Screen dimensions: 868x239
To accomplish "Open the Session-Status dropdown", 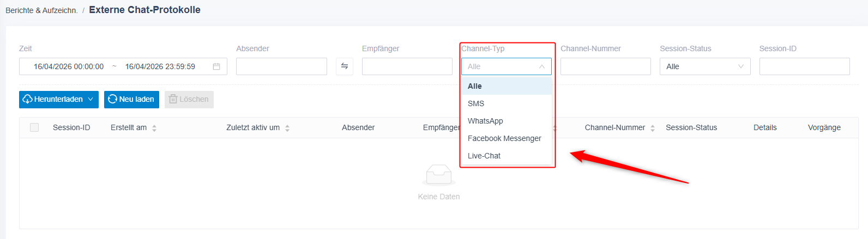I will 705,66.
